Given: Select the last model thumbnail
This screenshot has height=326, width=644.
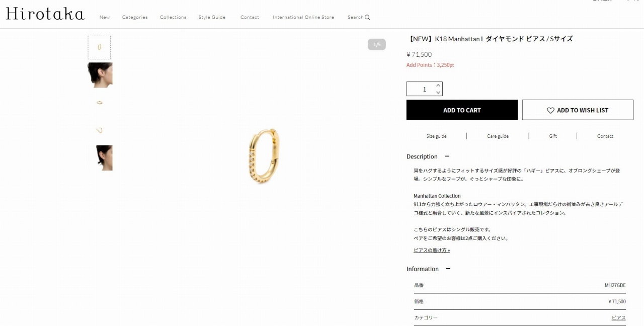Looking at the screenshot, I should coord(100,158).
